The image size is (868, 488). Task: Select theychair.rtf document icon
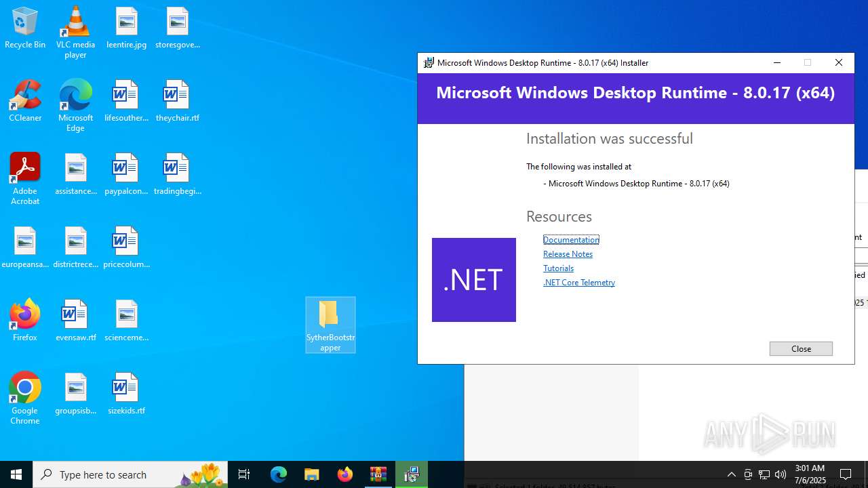click(x=177, y=102)
